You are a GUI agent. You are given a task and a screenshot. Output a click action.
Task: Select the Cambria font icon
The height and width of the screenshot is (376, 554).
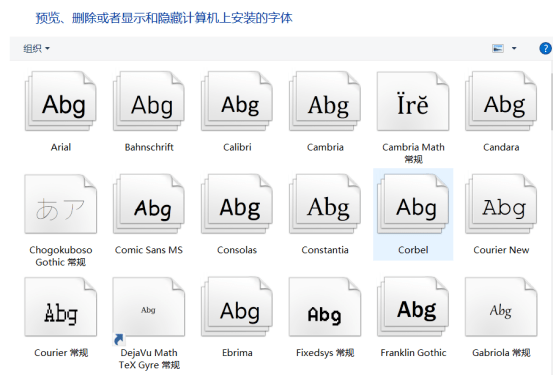point(325,101)
